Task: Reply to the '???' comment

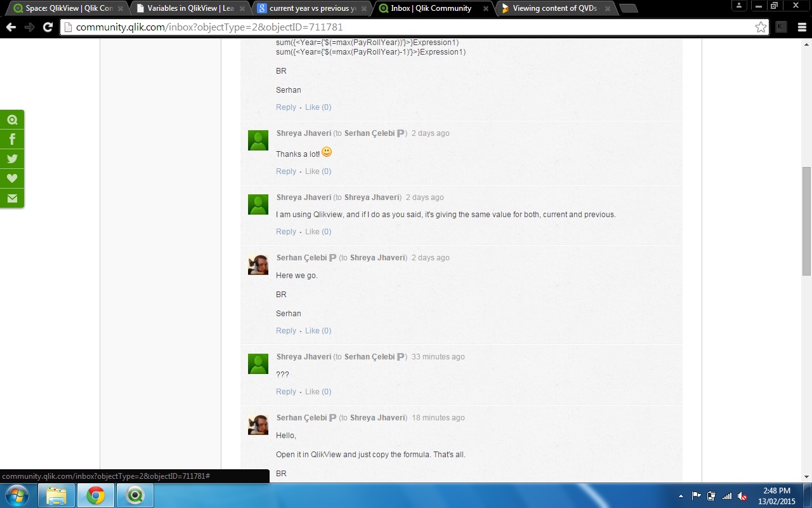Action: click(286, 392)
